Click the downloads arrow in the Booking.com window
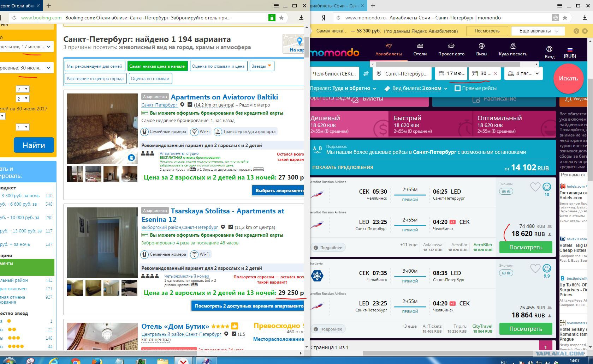Screen dimensions: 593x364 point(301,18)
